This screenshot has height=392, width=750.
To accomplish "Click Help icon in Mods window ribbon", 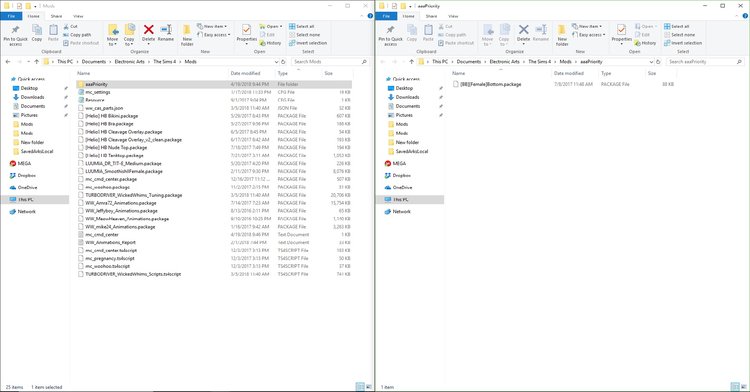I will (x=370, y=16).
